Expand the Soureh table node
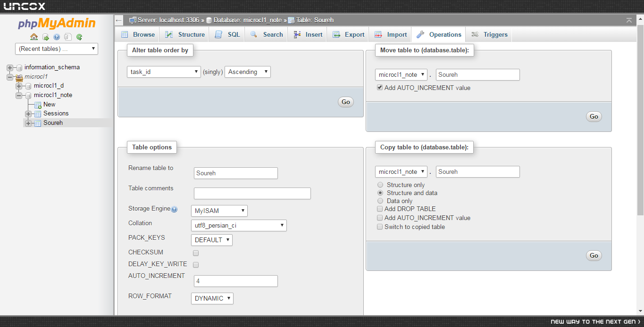Viewport: 644px width, 327px height. click(x=28, y=123)
